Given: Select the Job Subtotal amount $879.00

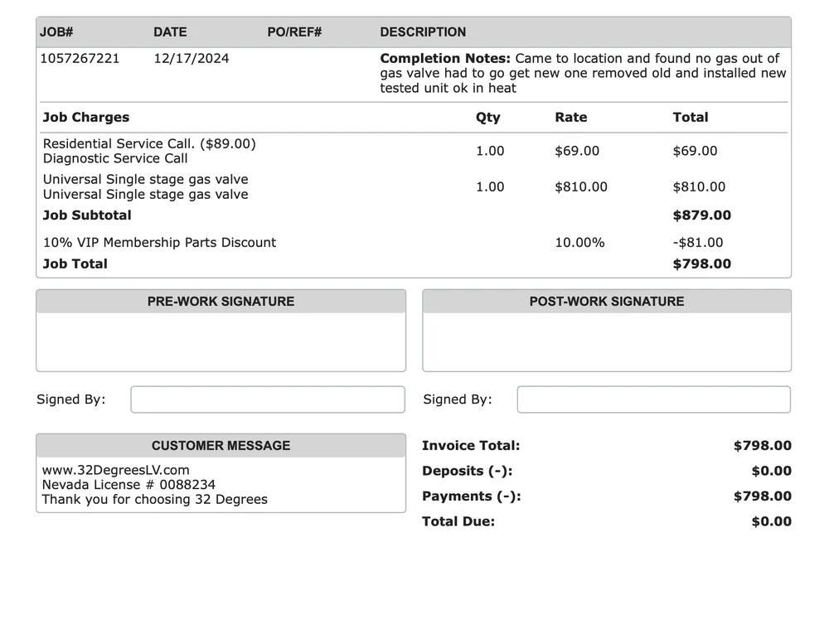Looking at the screenshot, I should (x=701, y=215).
